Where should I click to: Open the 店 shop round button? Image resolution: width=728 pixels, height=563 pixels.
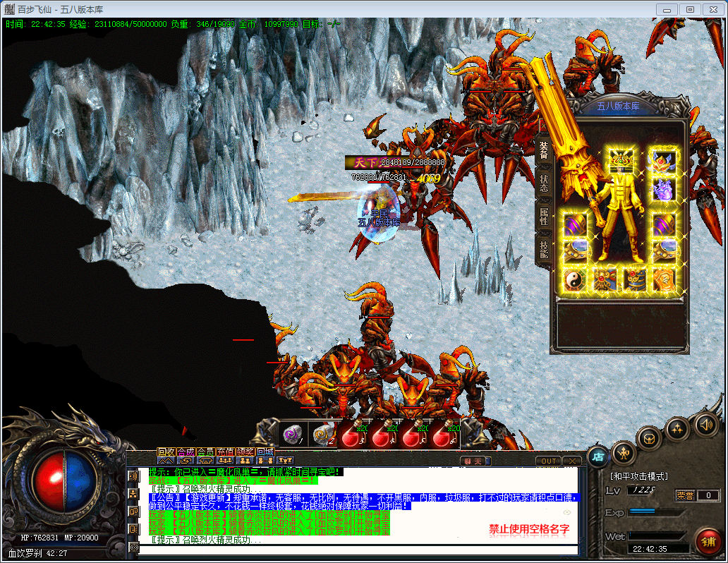598,456
